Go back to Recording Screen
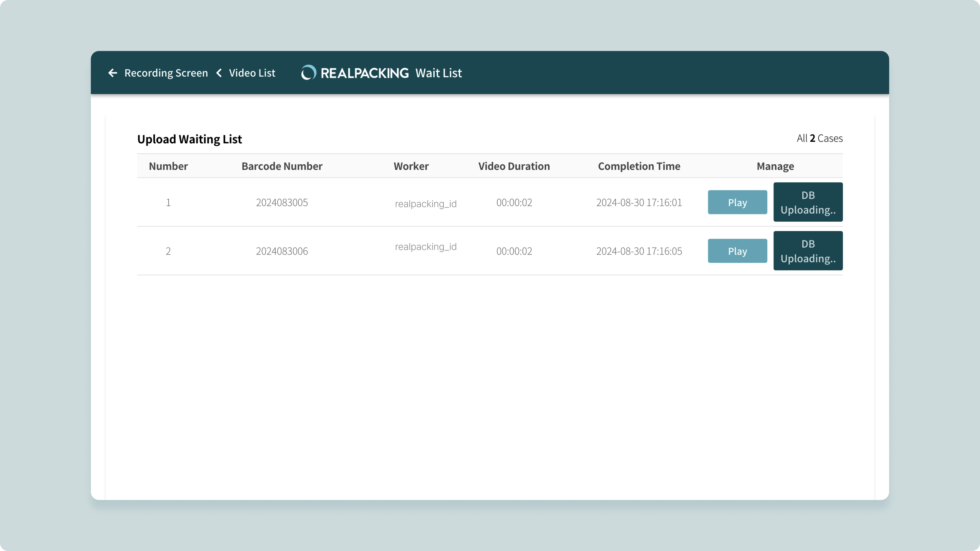This screenshot has height=551, width=980. tap(166, 73)
